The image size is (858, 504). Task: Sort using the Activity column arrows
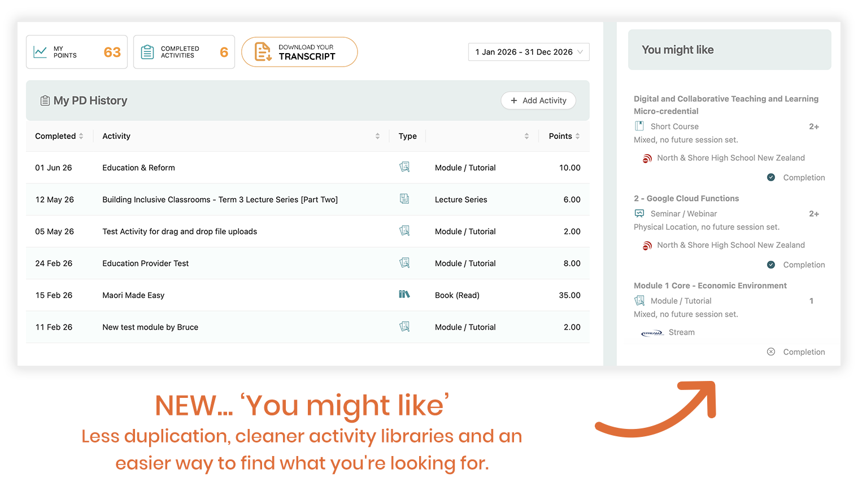tap(378, 136)
